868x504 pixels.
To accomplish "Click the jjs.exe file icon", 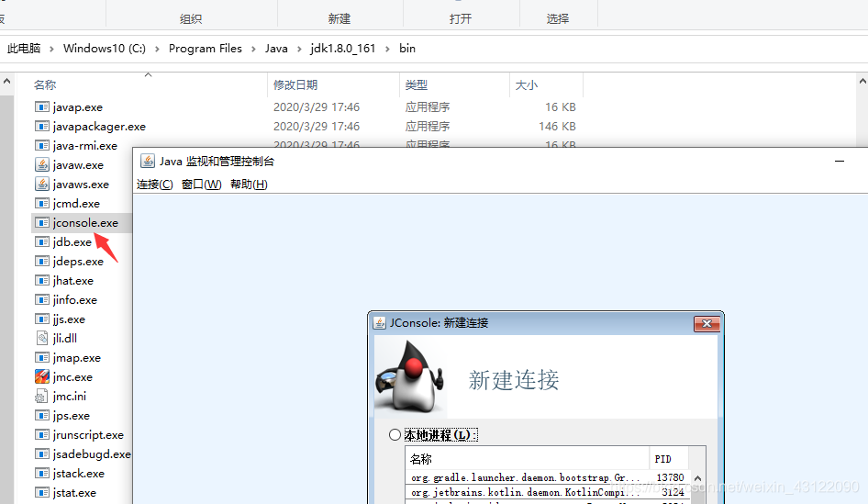I will tap(41, 319).
